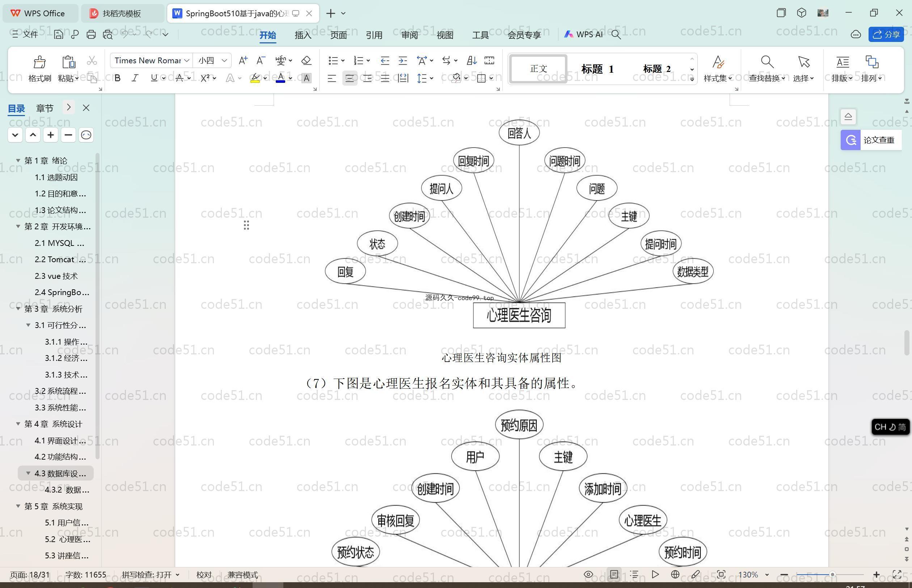
Task: Click the cloud sync icon near Share
Action: click(856, 35)
